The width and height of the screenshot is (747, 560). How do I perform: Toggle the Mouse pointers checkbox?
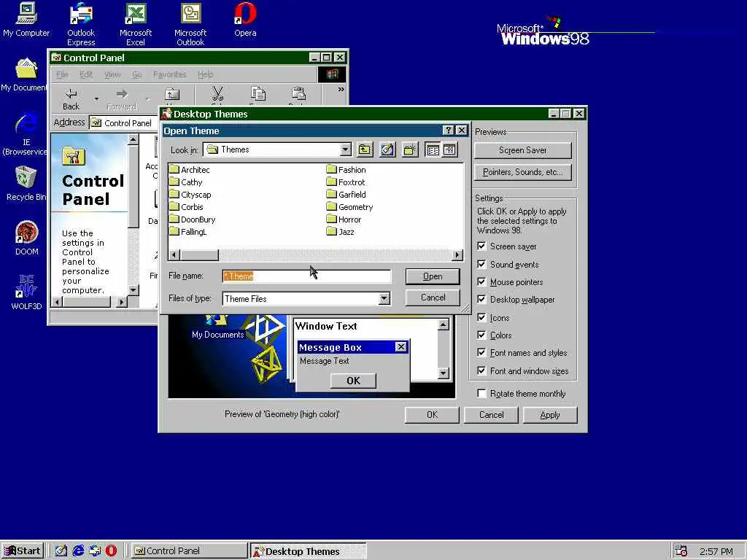[481, 282]
